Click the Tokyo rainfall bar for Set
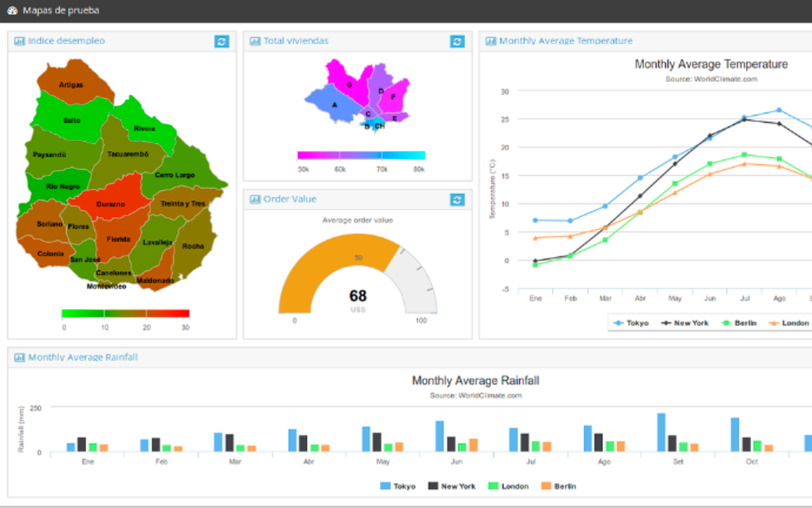The width and height of the screenshot is (812, 508). [x=661, y=432]
